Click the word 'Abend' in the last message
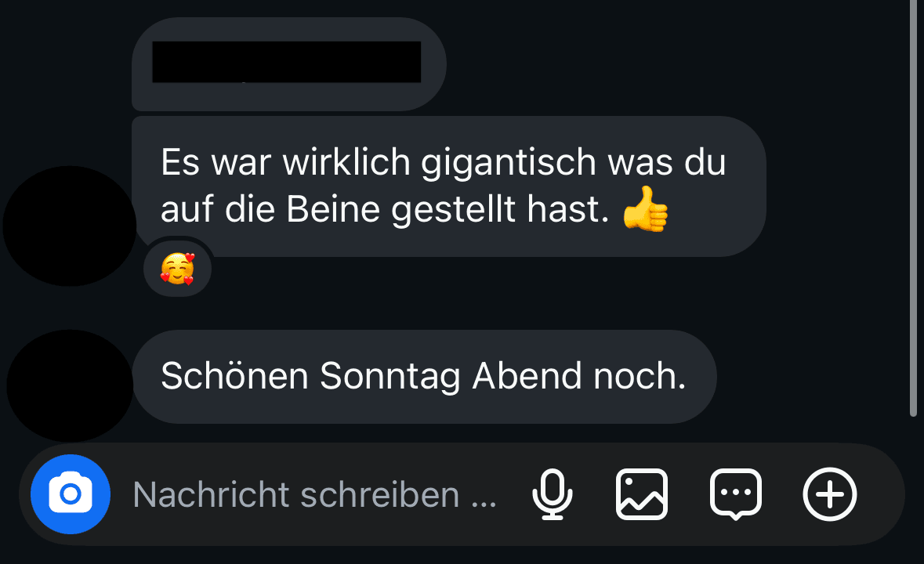This screenshot has height=564, width=924. [x=527, y=375]
